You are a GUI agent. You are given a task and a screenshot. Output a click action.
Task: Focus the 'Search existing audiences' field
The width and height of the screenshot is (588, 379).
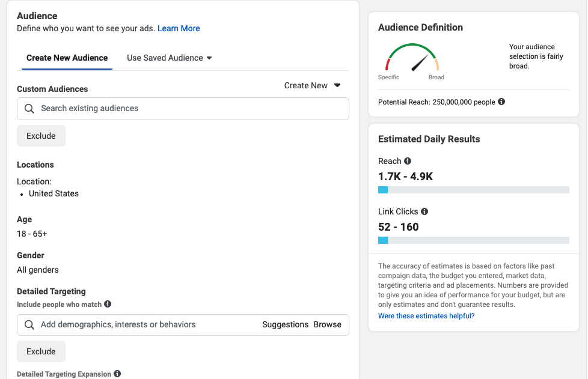(x=183, y=109)
